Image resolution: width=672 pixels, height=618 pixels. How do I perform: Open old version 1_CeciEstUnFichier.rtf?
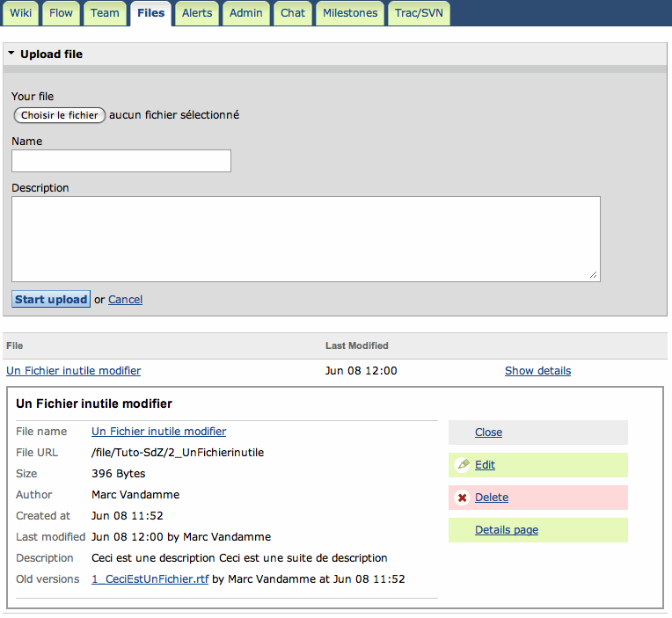pyautogui.click(x=150, y=579)
